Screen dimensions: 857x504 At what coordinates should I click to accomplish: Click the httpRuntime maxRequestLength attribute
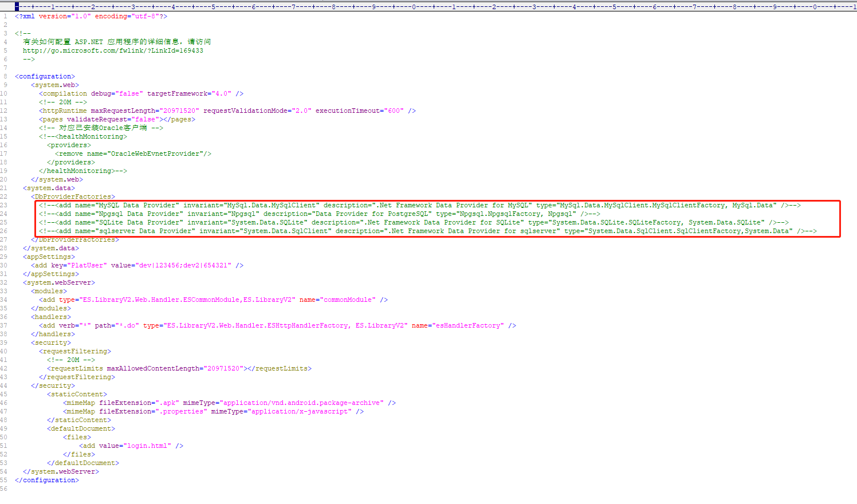point(145,111)
